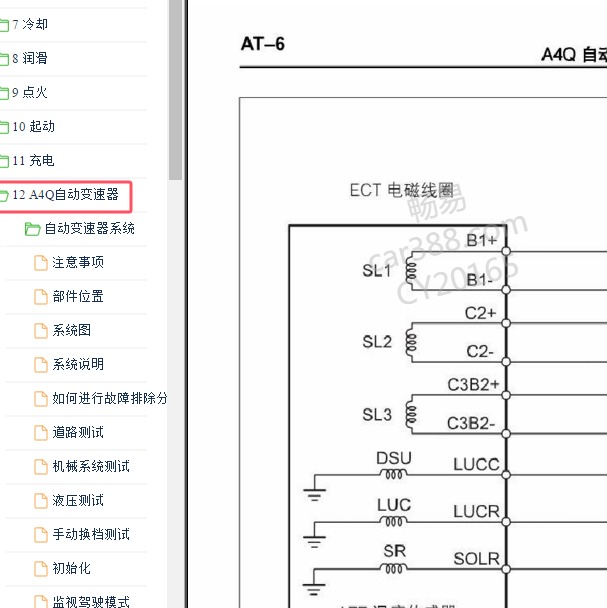Screen dimensions: 607x608
Task: Open the 液压测试 page
Action: tap(78, 501)
